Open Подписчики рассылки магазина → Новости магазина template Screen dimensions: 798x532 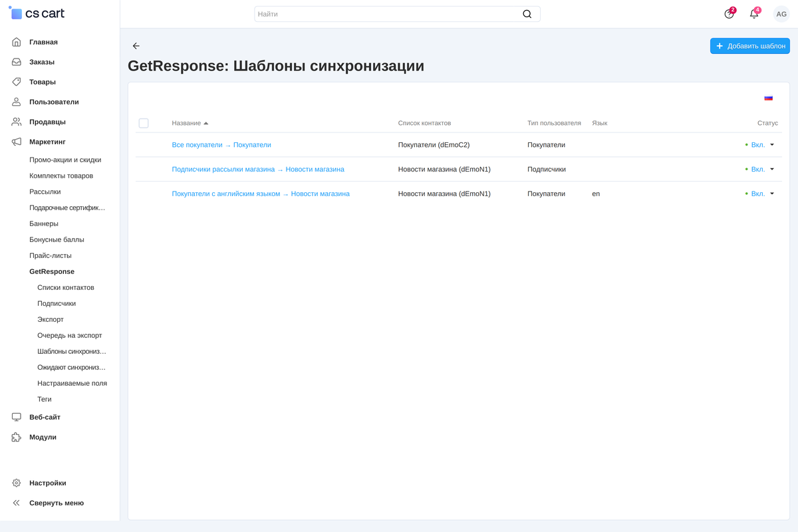tap(258, 169)
